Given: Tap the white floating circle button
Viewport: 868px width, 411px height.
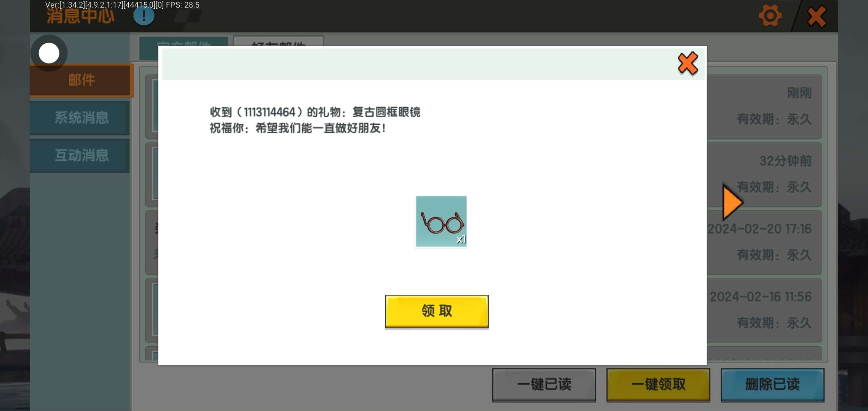Looking at the screenshot, I should [49, 53].
